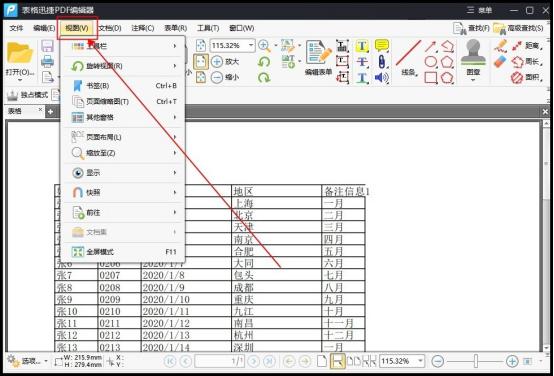
Task: Select the eraser tool icon
Action: [x=500, y=62]
